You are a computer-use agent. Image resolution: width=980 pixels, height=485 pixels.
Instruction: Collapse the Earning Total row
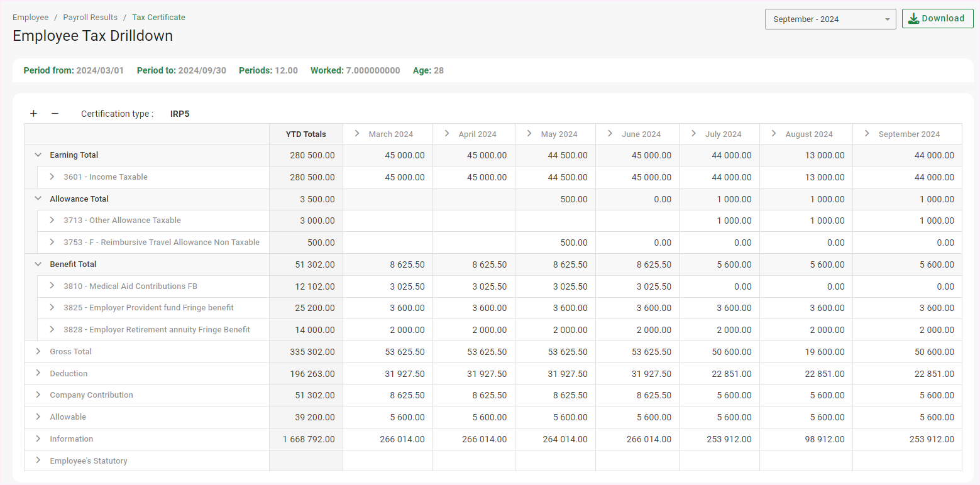click(38, 155)
